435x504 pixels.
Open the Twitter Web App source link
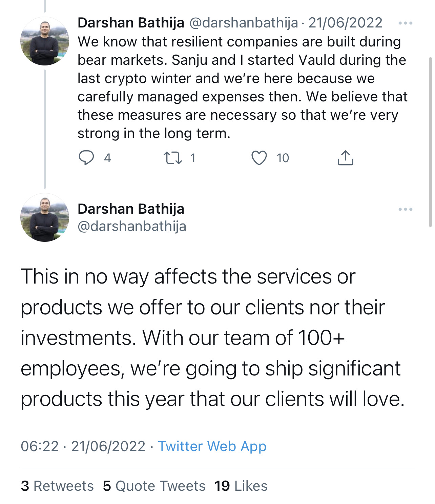212,446
